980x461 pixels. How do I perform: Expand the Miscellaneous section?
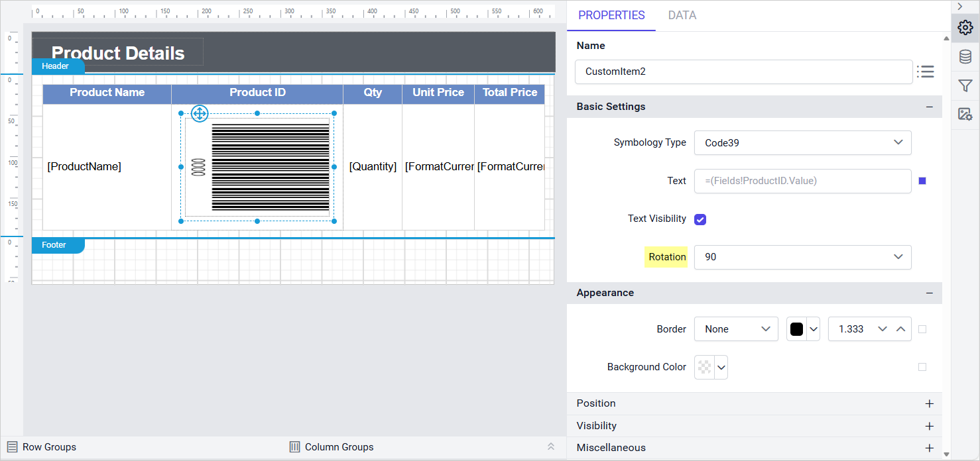930,448
